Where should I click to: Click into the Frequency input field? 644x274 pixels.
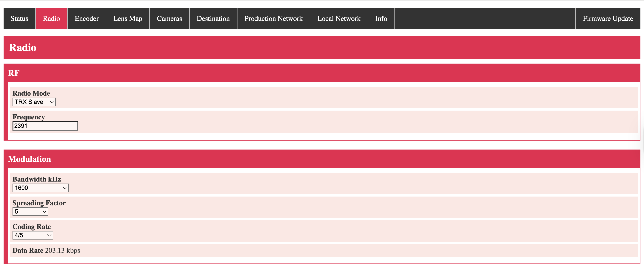[45, 126]
